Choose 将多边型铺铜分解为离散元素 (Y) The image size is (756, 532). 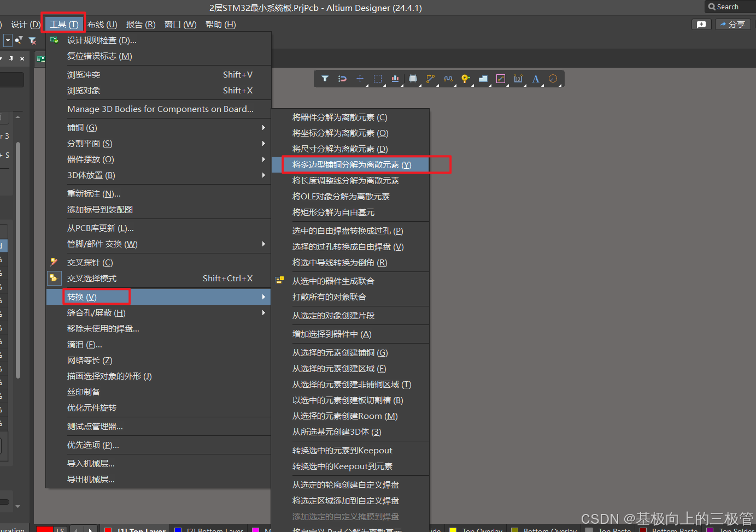350,164
